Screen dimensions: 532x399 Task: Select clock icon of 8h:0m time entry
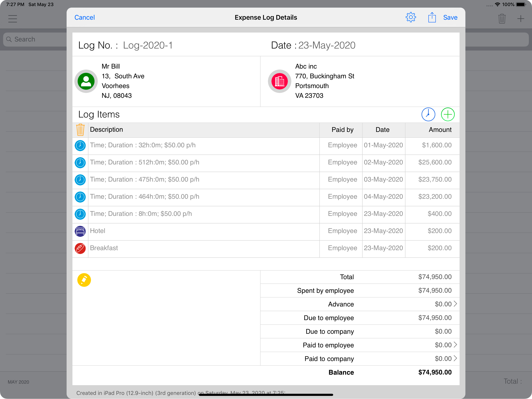pyautogui.click(x=80, y=214)
